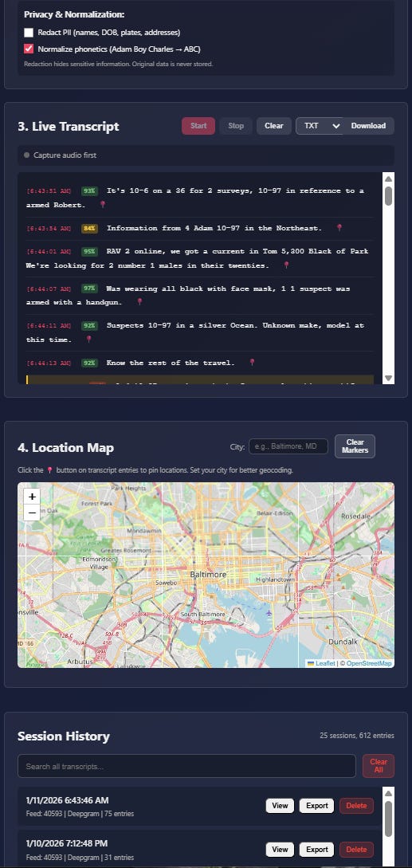Delete the 1/11/2026 6:43:46 AM session
The image size is (412, 868).
click(x=357, y=806)
